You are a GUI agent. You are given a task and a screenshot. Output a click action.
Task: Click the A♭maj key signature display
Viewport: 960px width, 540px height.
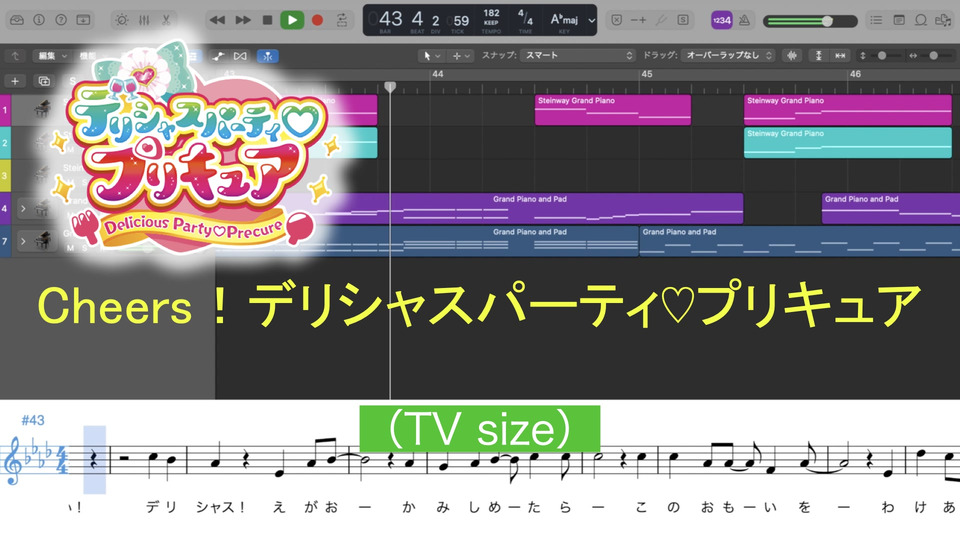[x=564, y=19]
